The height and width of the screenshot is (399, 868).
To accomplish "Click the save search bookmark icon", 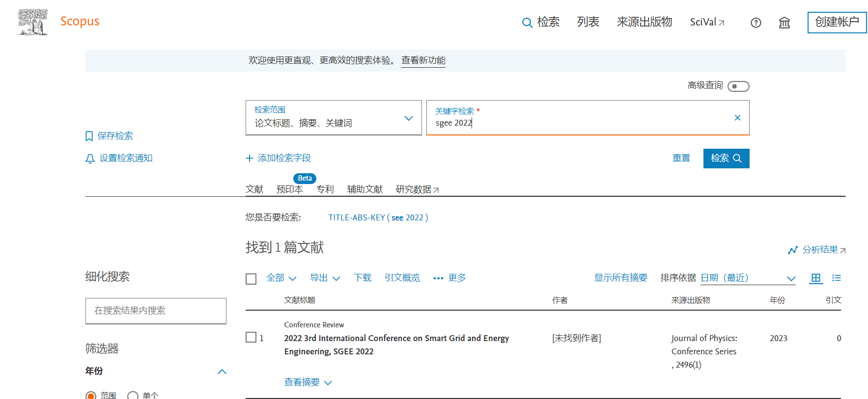I will [89, 136].
